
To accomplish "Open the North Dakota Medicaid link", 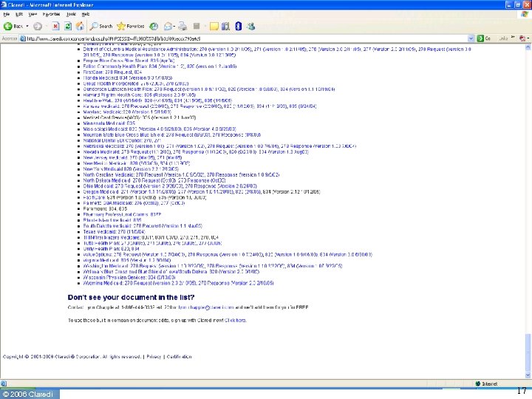I will point(154,180).
